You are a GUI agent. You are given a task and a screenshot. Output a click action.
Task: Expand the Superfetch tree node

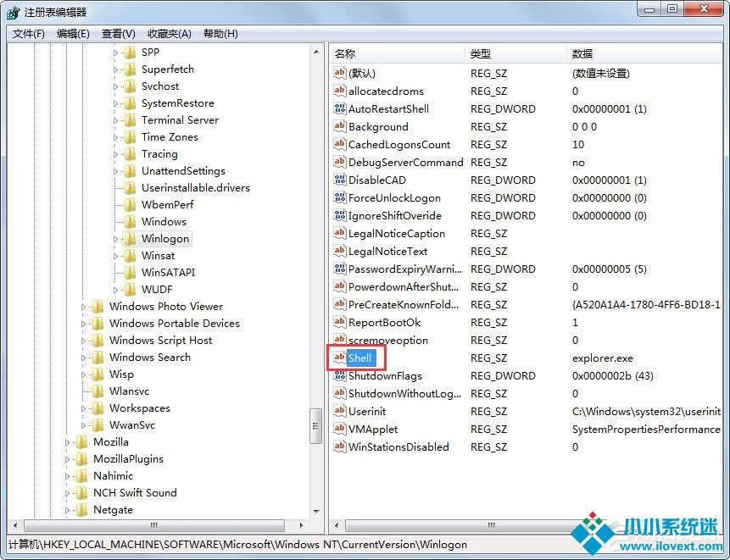[115, 69]
